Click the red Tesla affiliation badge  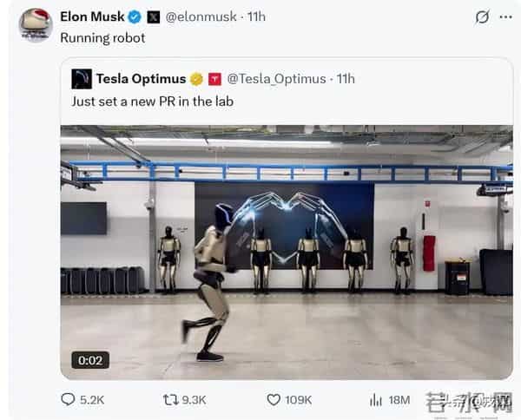214,79
